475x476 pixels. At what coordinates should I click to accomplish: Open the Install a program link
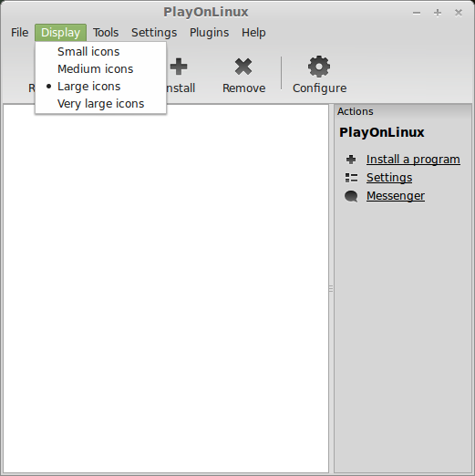click(413, 160)
